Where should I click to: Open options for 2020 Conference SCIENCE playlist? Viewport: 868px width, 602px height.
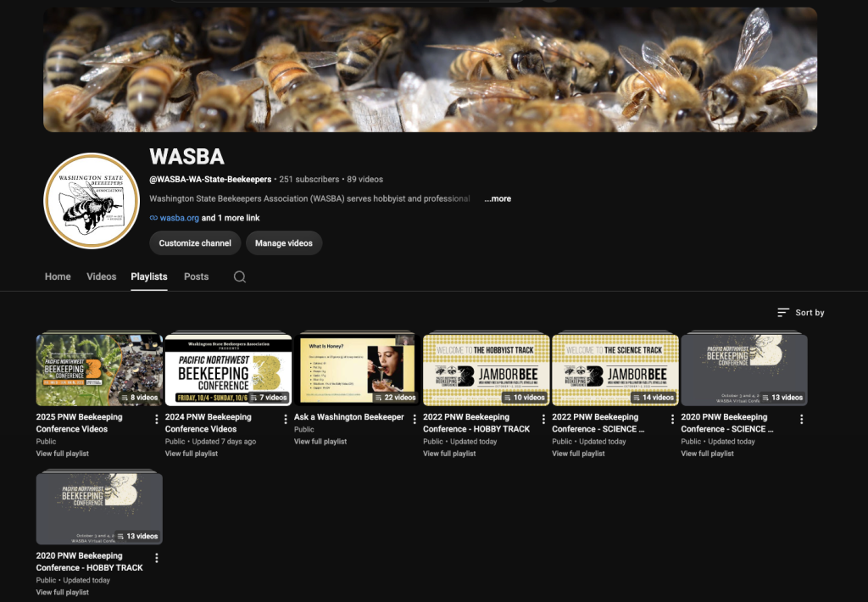pos(802,420)
